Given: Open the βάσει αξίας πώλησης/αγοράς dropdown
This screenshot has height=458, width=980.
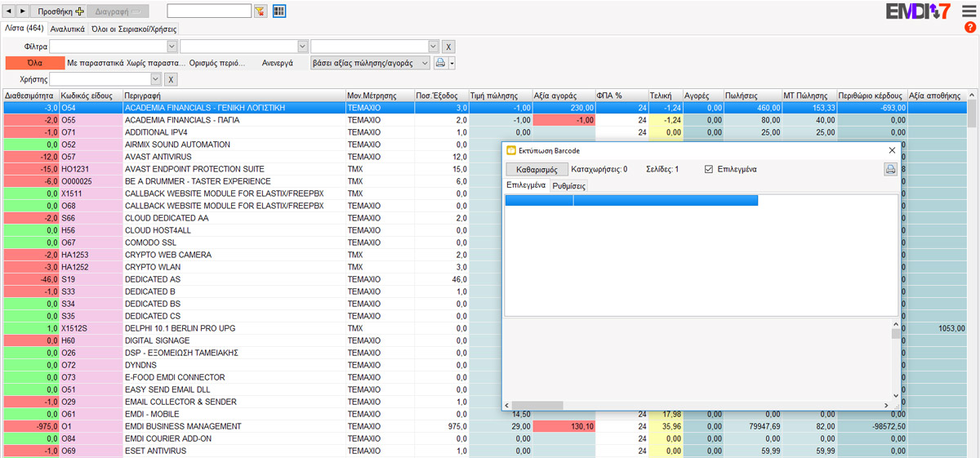Looking at the screenshot, I should (x=370, y=63).
